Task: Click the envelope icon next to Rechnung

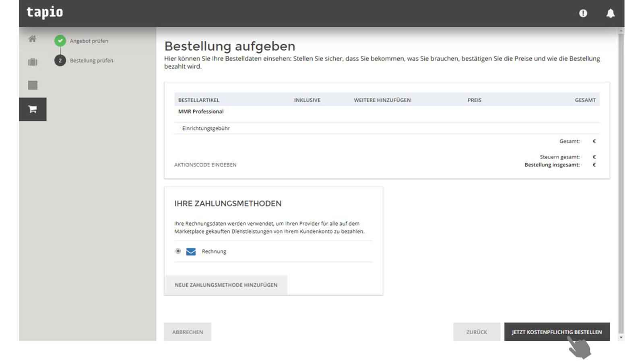Action: tap(190, 251)
